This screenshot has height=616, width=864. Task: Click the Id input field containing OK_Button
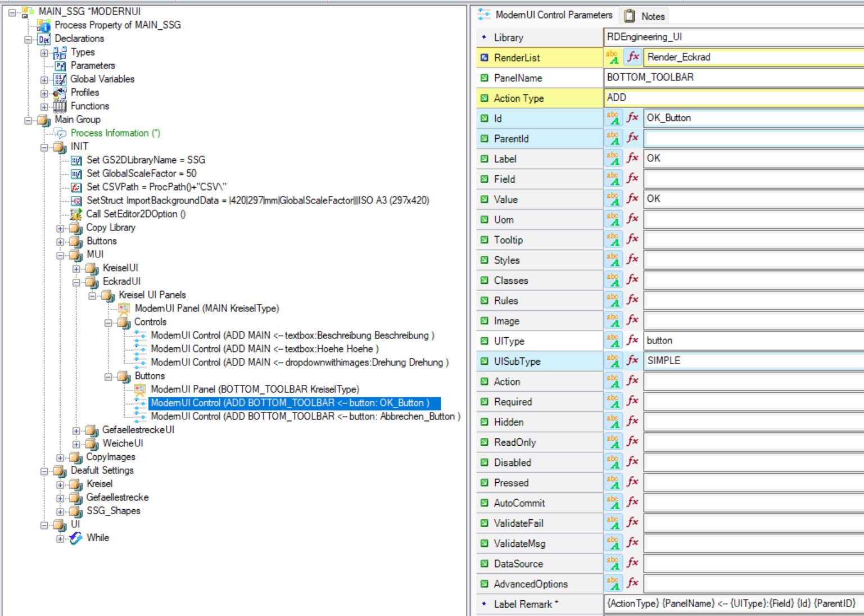(x=753, y=118)
